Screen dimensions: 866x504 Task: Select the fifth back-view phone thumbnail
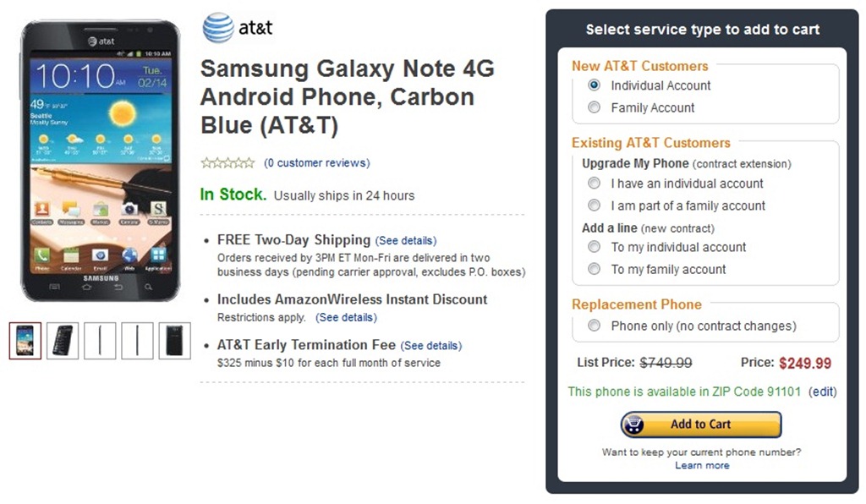175,341
